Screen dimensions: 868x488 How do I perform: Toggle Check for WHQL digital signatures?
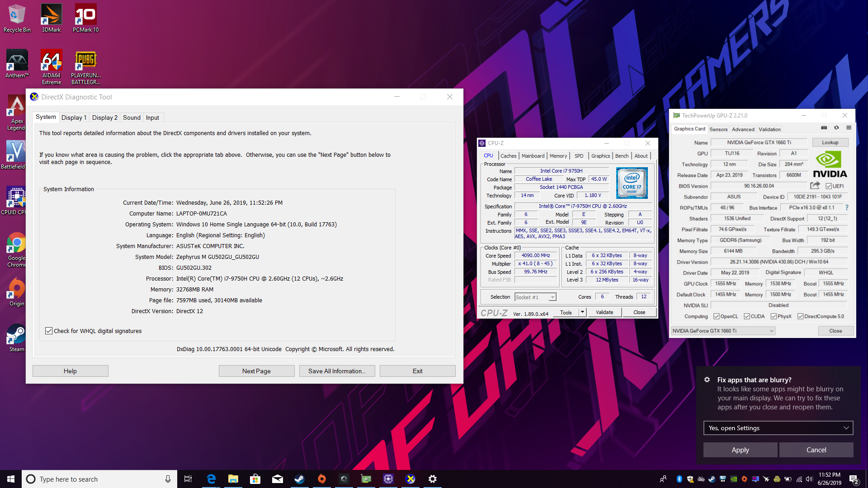(49, 331)
